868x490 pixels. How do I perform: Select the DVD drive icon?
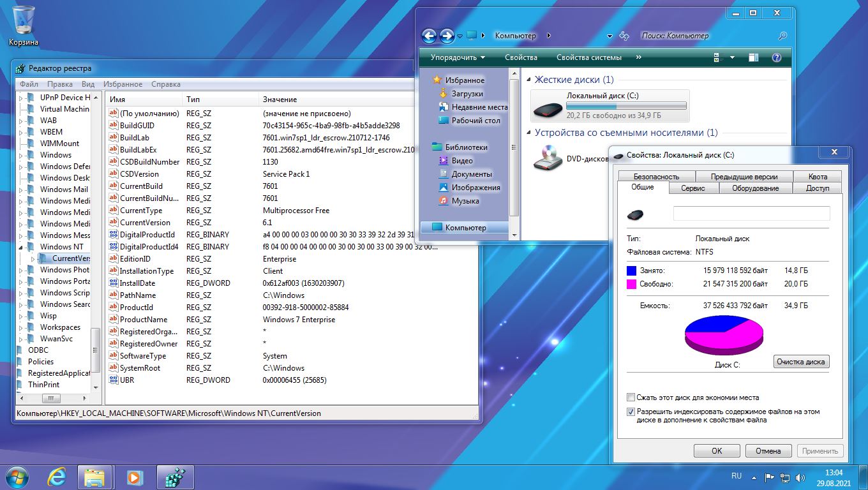coord(548,158)
